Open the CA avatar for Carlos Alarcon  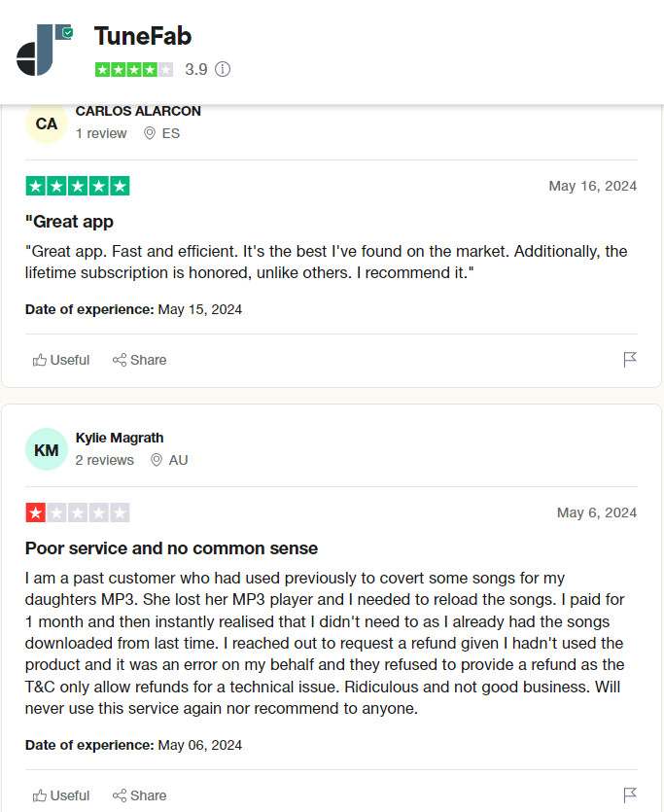pos(47,124)
